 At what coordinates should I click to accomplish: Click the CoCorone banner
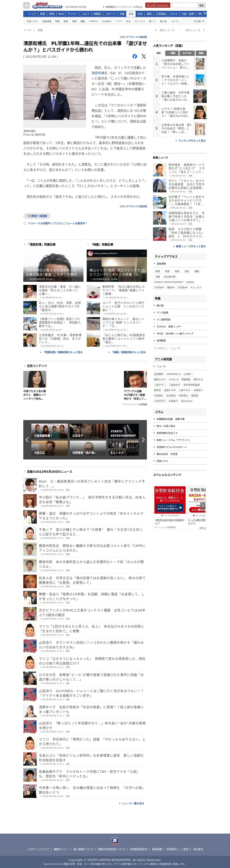158,5
